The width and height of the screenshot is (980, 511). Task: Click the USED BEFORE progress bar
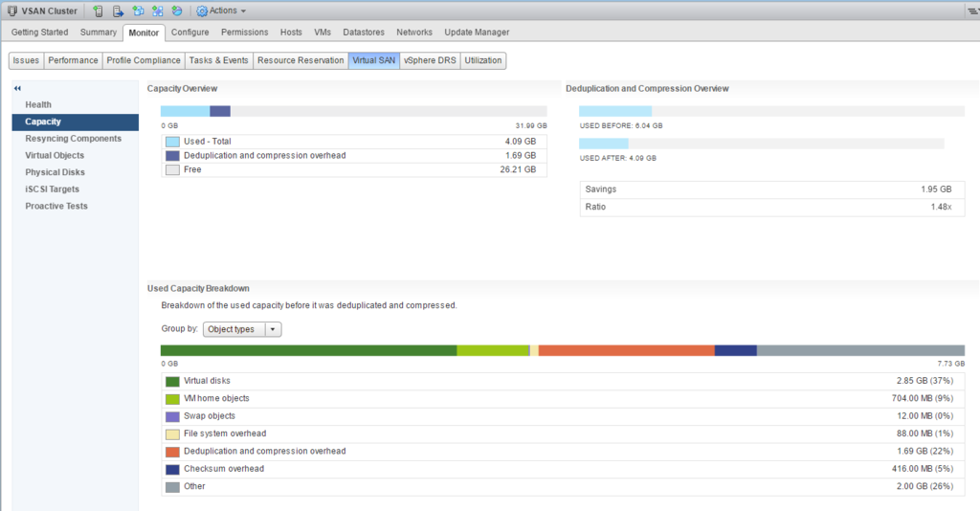click(x=772, y=111)
